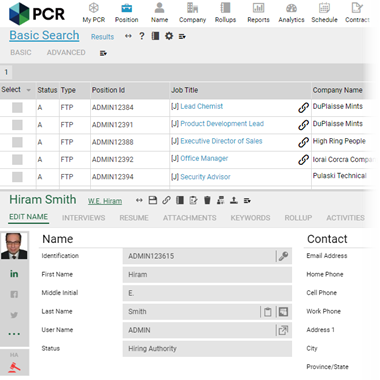Switch to the ROLLUP tab
Image resolution: width=380 pixels, height=380 pixels.
click(x=298, y=218)
